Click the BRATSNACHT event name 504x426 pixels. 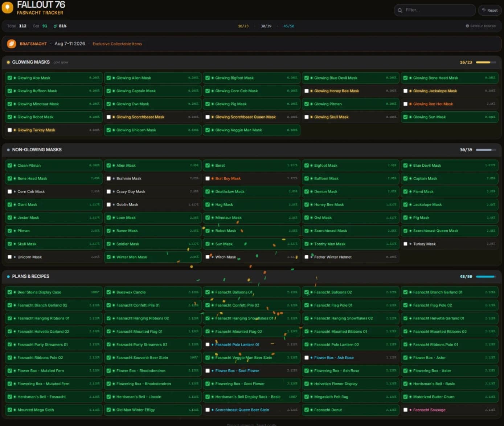(33, 44)
